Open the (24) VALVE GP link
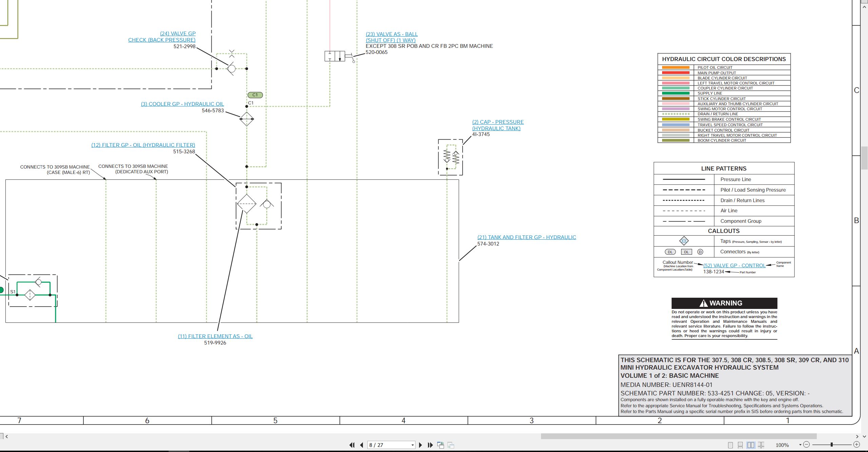The width and height of the screenshot is (868, 452). [178, 34]
